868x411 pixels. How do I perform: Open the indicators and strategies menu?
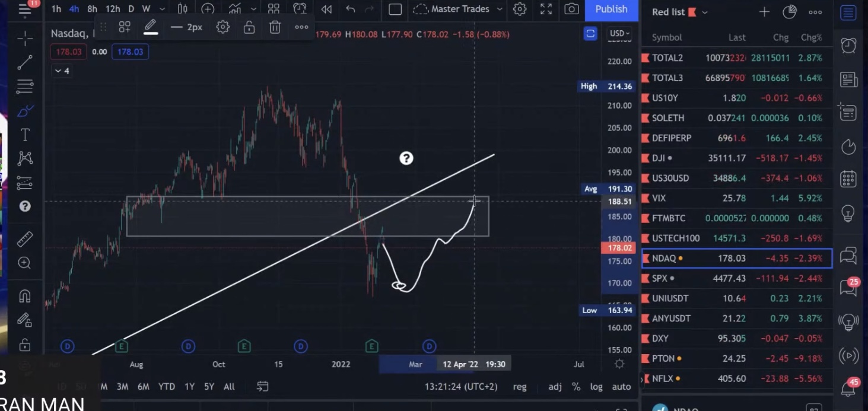(x=235, y=9)
